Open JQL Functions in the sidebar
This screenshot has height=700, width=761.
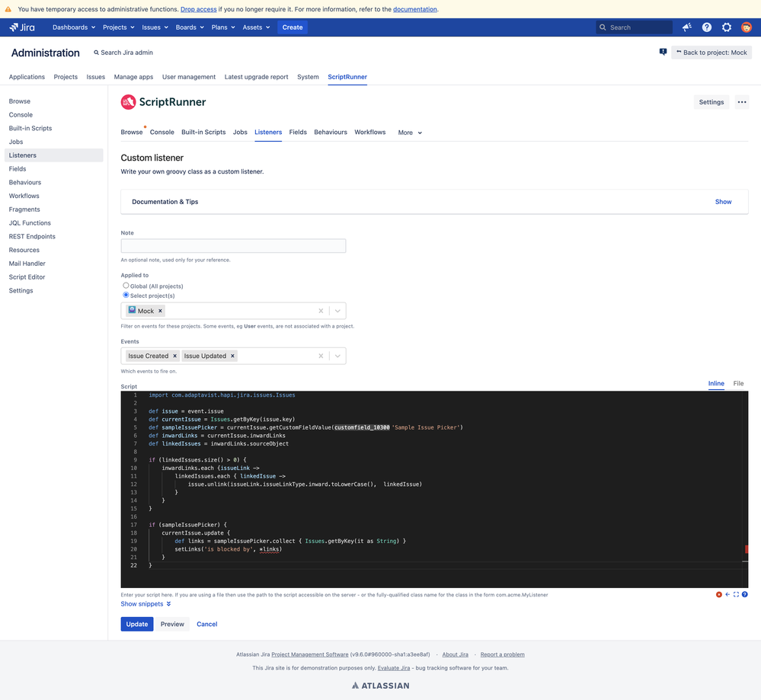30,223
